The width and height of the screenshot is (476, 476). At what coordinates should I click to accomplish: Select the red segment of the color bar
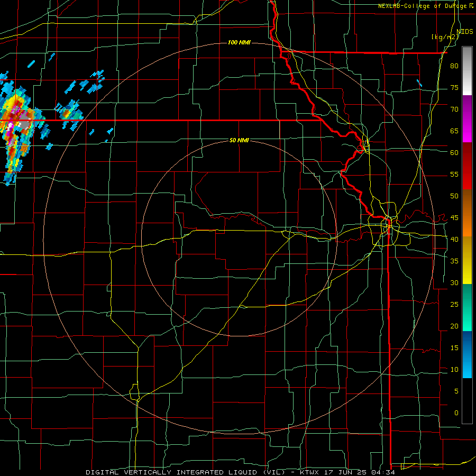coord(467,166)
